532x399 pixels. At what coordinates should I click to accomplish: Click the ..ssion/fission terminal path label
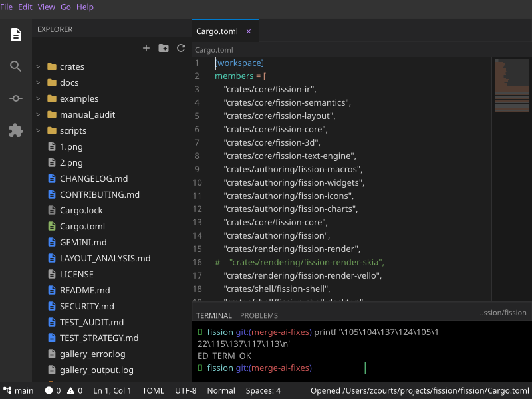(503, 313)
